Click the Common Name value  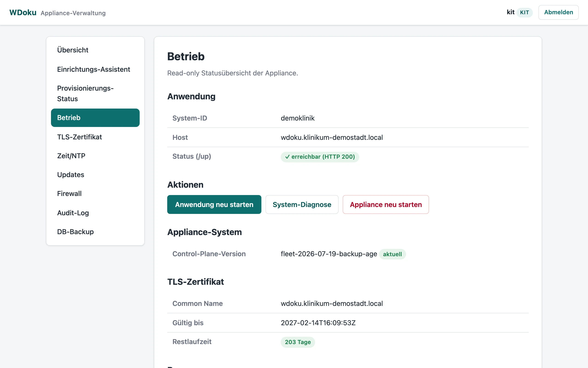[x=332, y=304]
